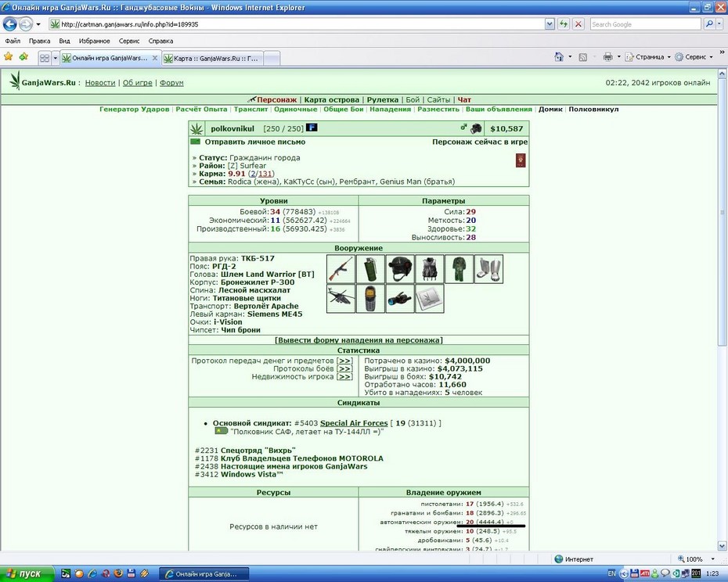728x582 pixels.
Task: Open Протокол передач денег arrow link
Action: coord(344,361)
